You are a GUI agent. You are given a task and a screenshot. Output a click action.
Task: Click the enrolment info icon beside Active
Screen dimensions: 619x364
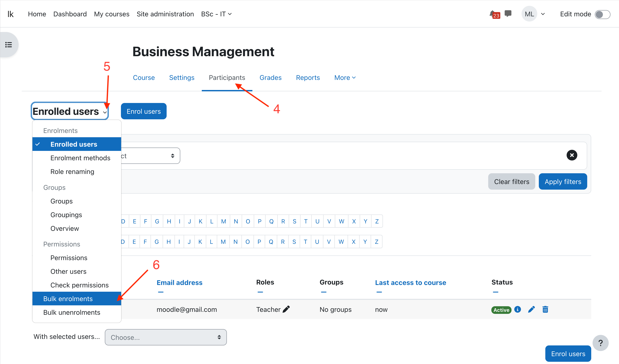click(x=518, y=309)
